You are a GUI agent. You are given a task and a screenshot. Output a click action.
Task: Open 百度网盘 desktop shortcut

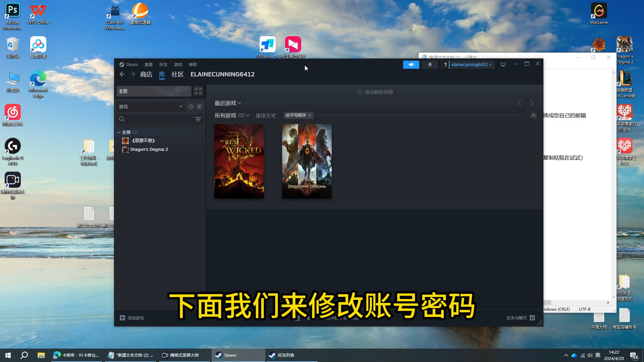pos(38,48)
